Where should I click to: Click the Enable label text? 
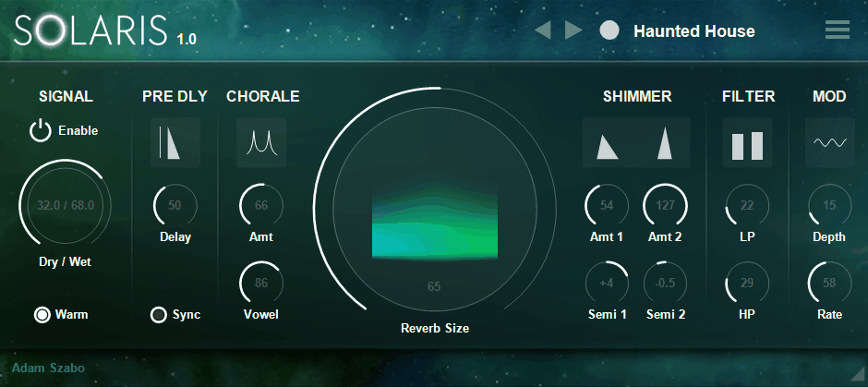(78, 131)
